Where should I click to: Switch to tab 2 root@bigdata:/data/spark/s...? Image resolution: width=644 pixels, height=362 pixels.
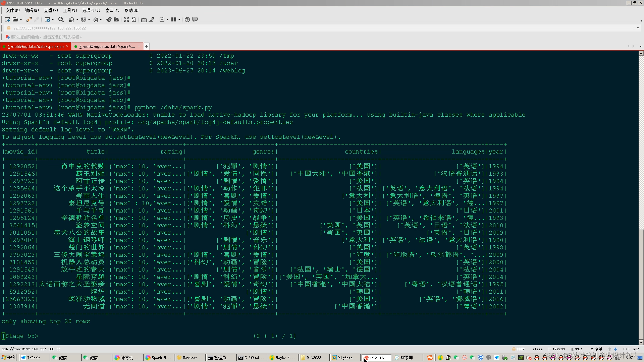pyautogui.click(x=107, y=46)
